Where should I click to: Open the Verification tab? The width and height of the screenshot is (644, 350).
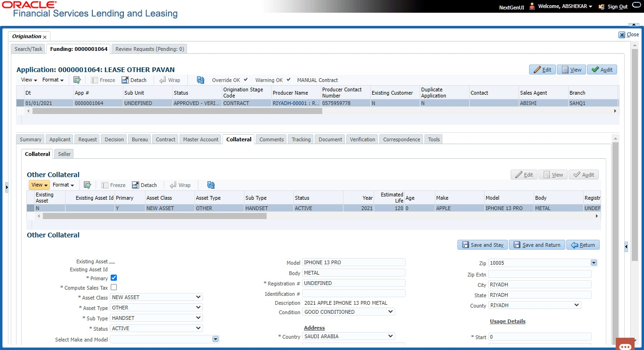[362, 139]
